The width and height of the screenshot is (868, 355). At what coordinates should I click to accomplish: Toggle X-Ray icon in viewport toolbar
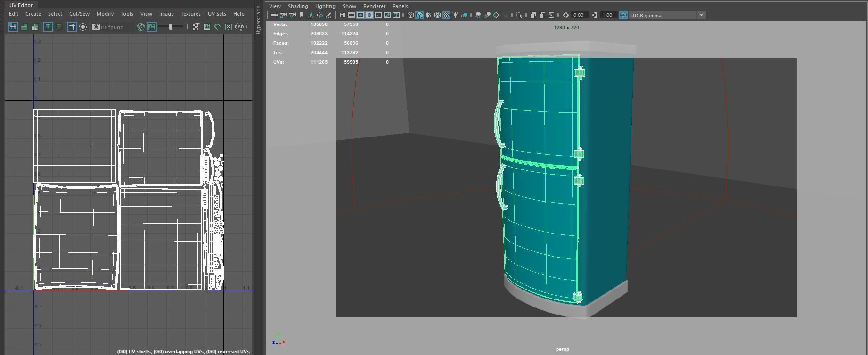point(533,15)
